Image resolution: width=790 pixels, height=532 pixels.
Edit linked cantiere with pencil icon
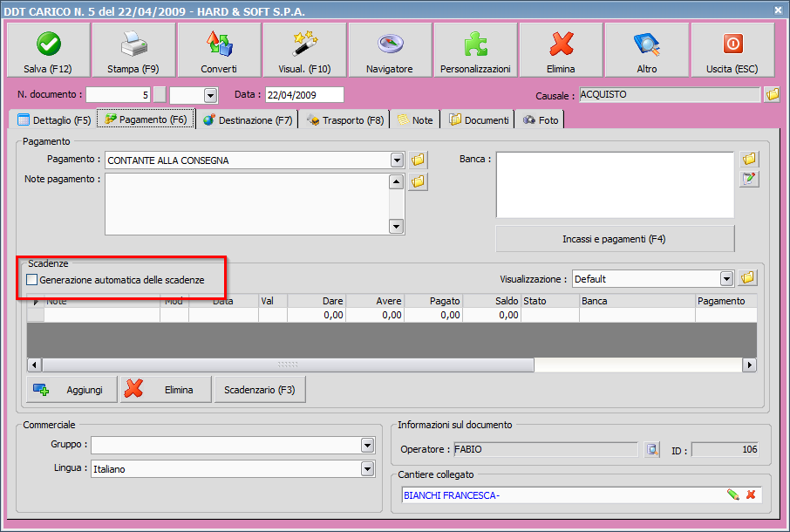[733, 494]
